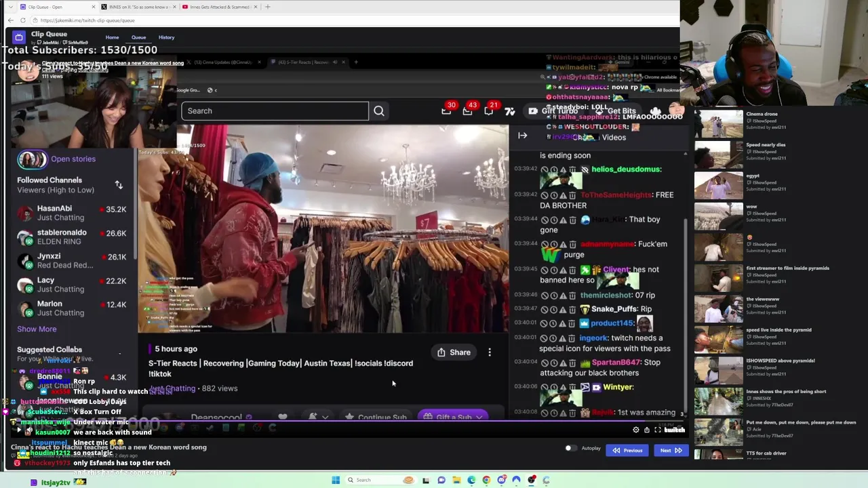This screenshot has width=868, height=488.
Task: Click the Just Chatting category link under stream title
Action: [x=174, y=388]
